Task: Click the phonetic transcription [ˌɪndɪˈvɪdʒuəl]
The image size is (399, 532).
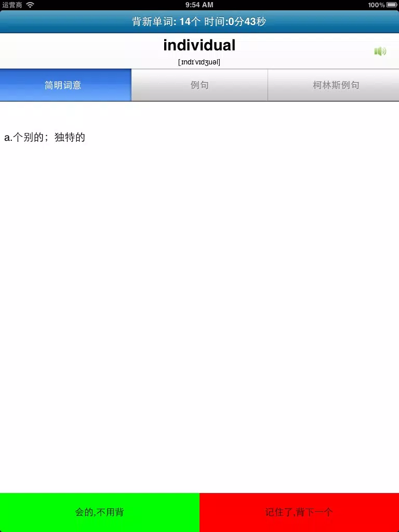Action: coord(199,62)
